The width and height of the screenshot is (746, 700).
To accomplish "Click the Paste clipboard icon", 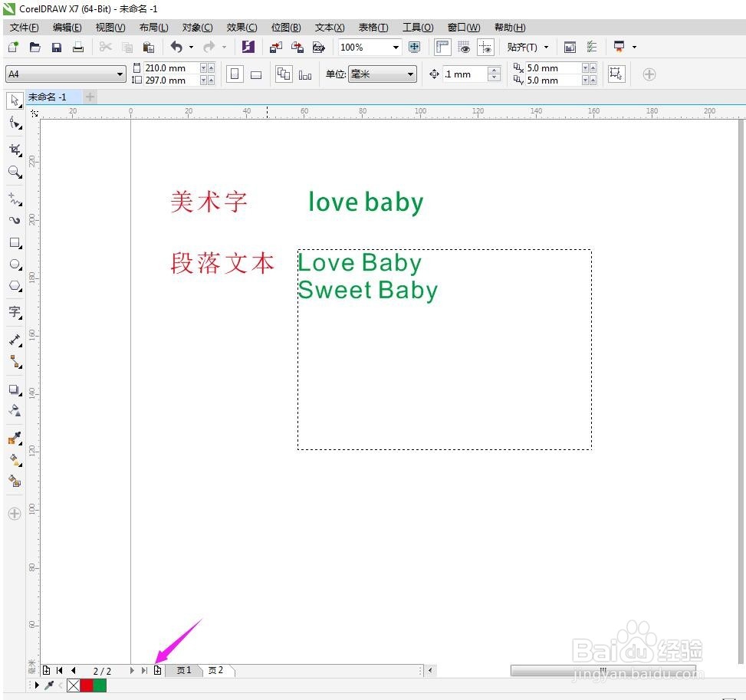I will pos(149,47).
